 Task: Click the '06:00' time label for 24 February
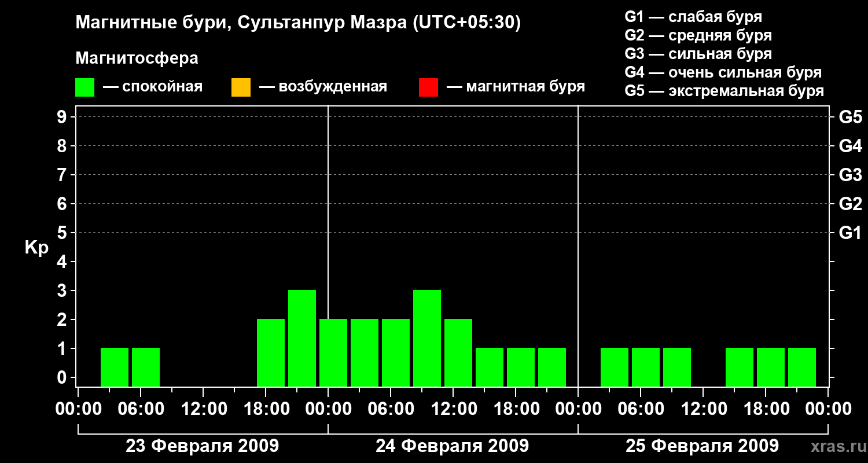(x=391, y=409)
